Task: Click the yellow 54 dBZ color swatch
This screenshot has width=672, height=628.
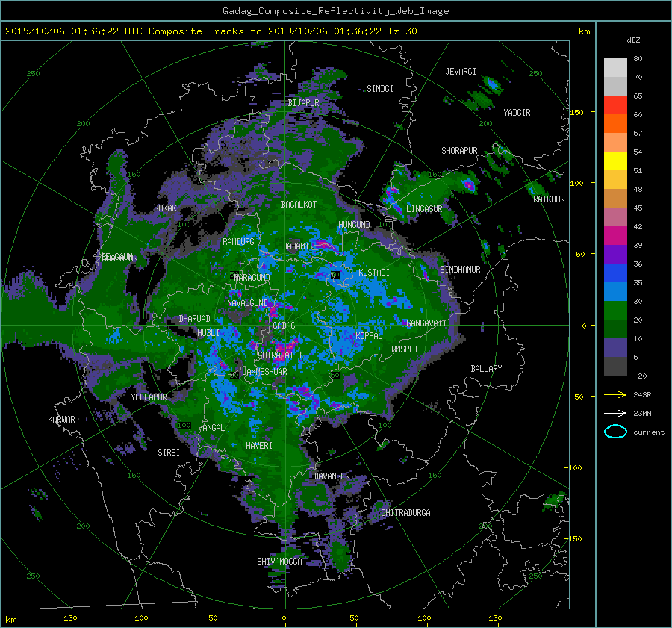Action: [x=615, y=161]
